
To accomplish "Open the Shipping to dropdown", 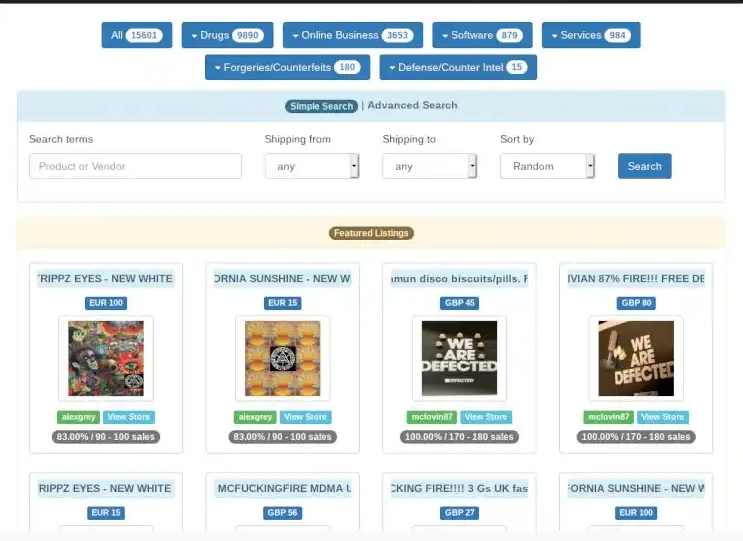I will tap(430, 166).
